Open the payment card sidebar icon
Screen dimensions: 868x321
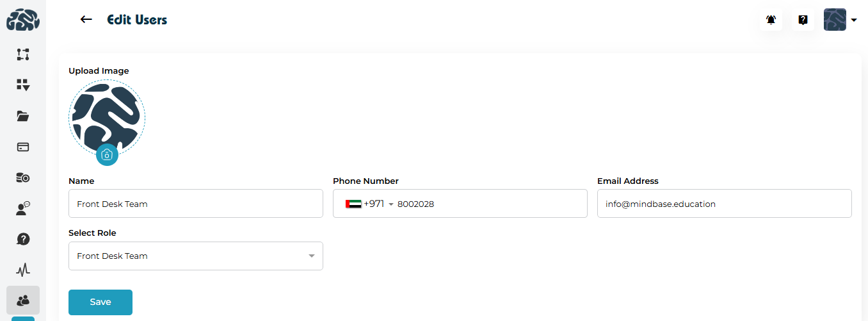point(23,147)
